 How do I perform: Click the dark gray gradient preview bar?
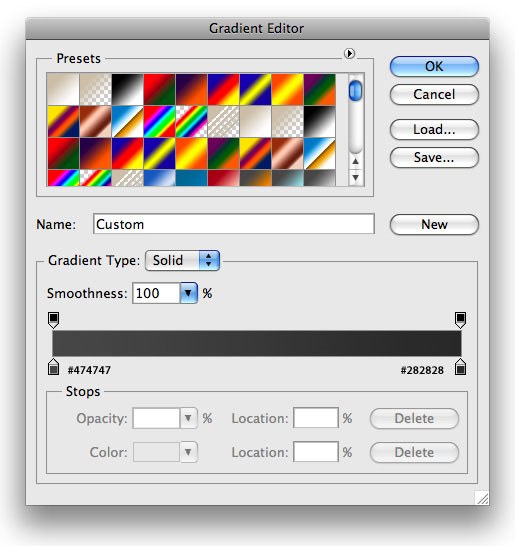tap(257, 343)
